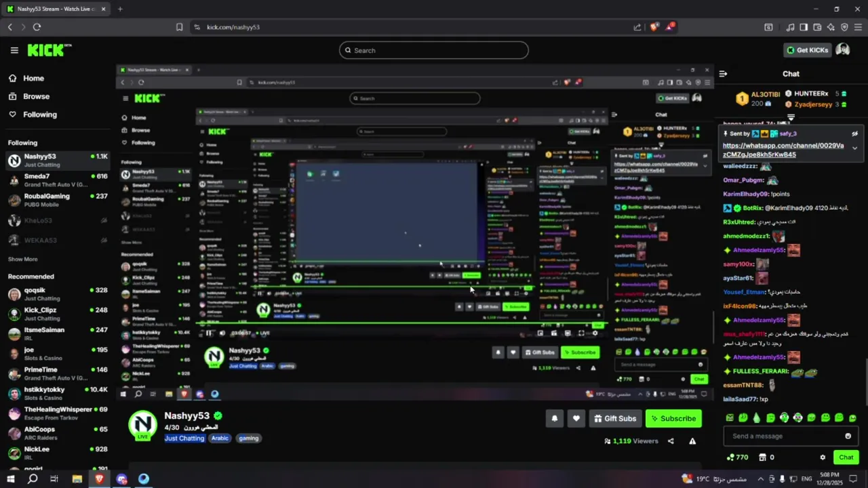Viewport: 868px width, 488px height.
Task: Toggle follow using the heart button
Action: click(x=576, y=419)
